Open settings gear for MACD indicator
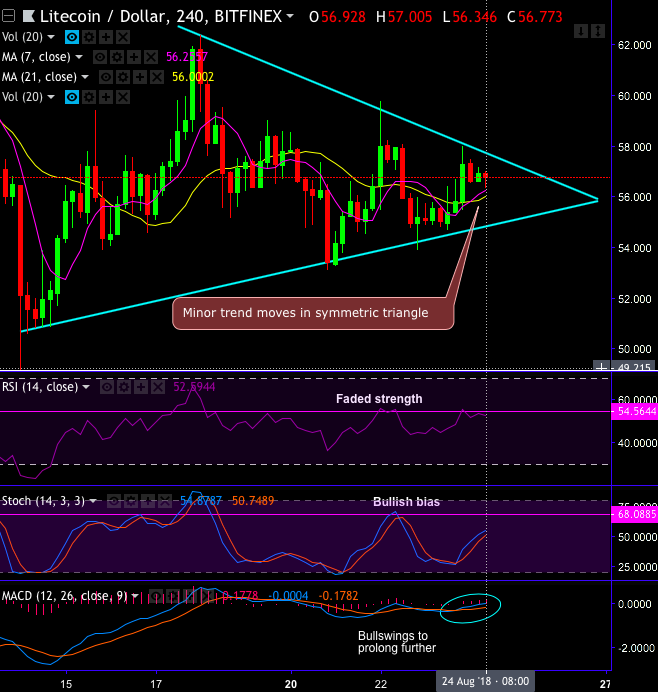658x692 pixels. (x=173, y=596)
